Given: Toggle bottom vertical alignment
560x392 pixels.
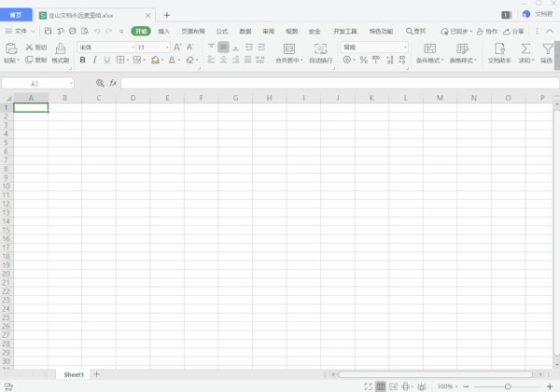Looking at the screenshot, I should pyautogui.click(x=236, y=47).
